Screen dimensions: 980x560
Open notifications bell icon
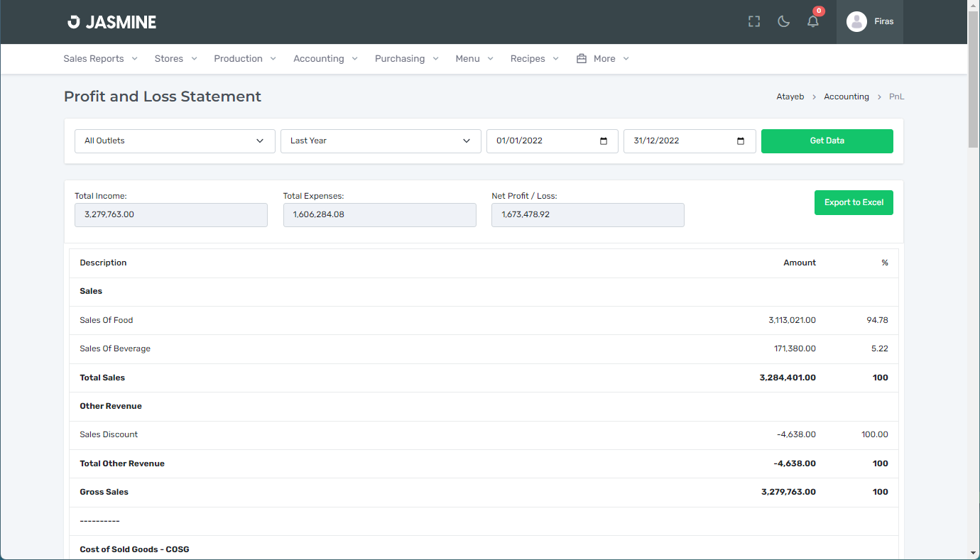point(813,22)
